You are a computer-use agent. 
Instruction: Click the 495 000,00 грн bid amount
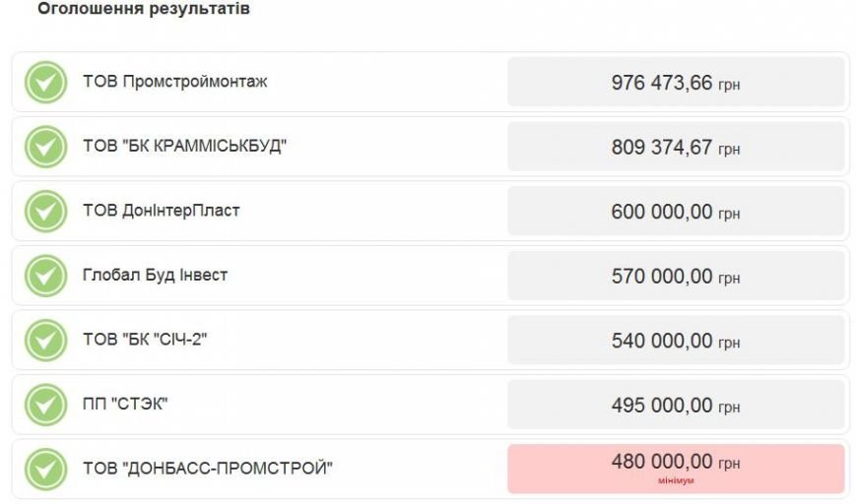tap(676, 405)
